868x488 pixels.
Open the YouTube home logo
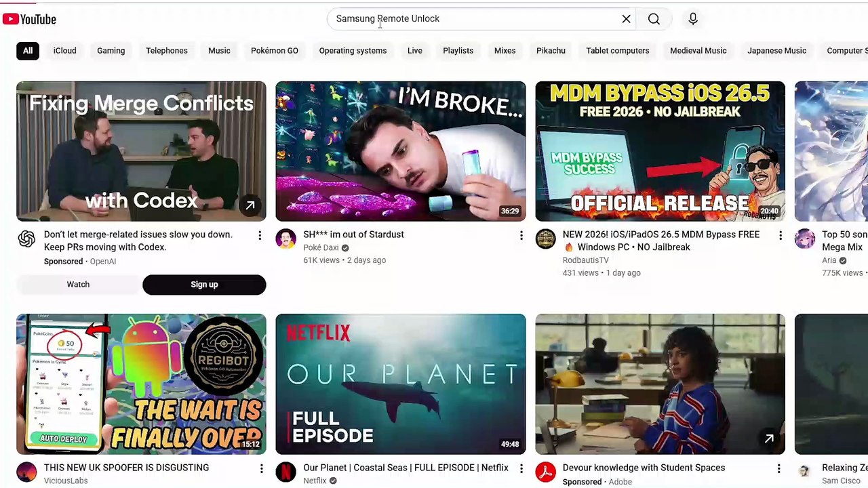point(29,19)
